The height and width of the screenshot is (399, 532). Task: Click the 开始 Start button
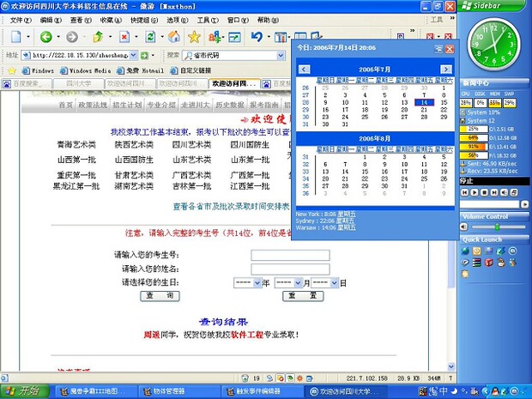pyautogui.click(x=24, y=391)
